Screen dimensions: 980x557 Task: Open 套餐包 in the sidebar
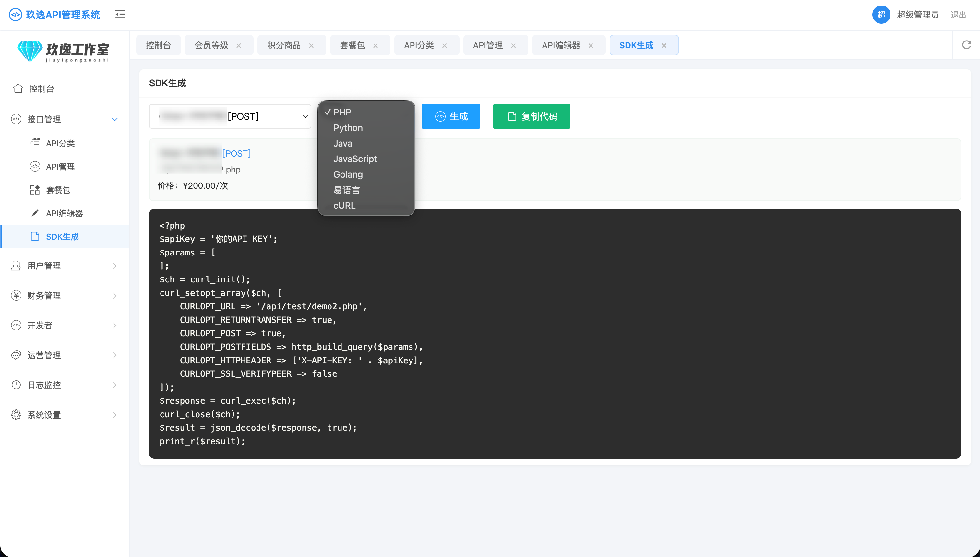[64, 190]
